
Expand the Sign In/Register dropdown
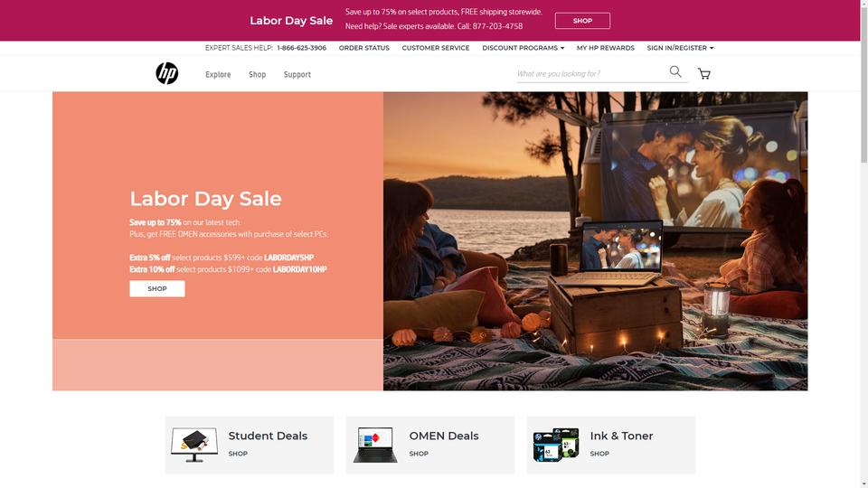click(x=680, y=48)
